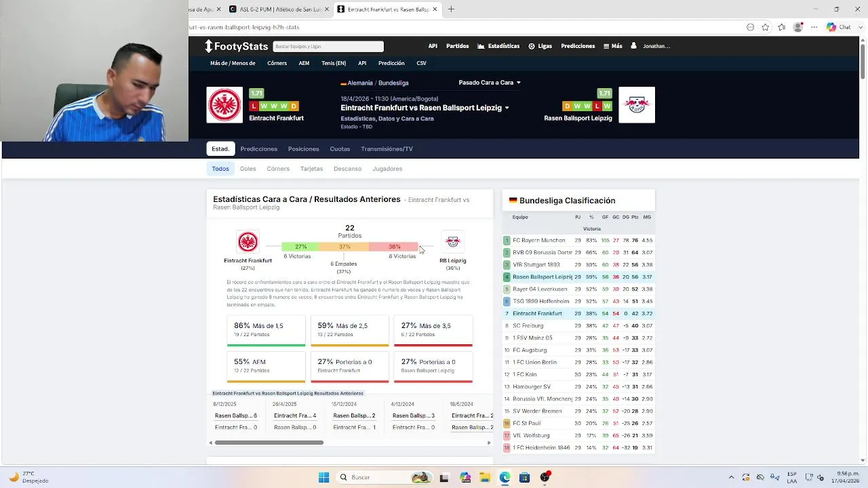Screen dimensions: 868x488
Task: Select the Tarjetas filter
Action: coord(311,169)
